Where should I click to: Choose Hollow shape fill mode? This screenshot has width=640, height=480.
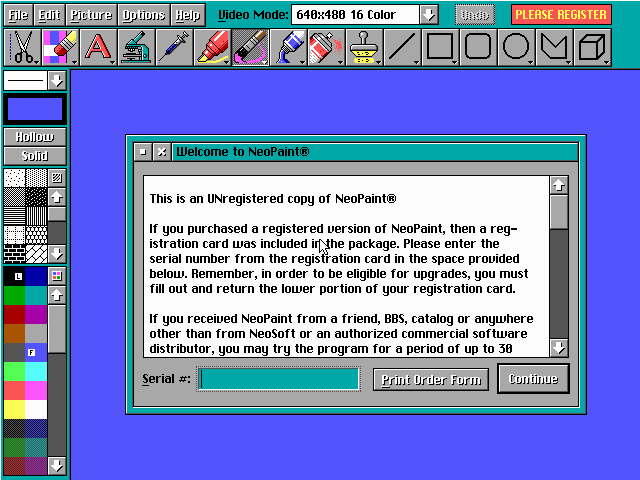click(x=35, y=137)
